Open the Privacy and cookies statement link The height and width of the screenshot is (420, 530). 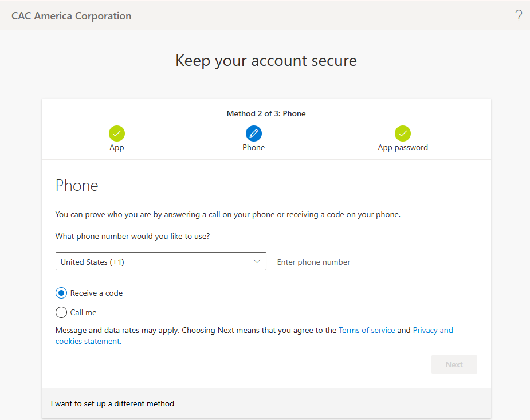coord(433,330)
